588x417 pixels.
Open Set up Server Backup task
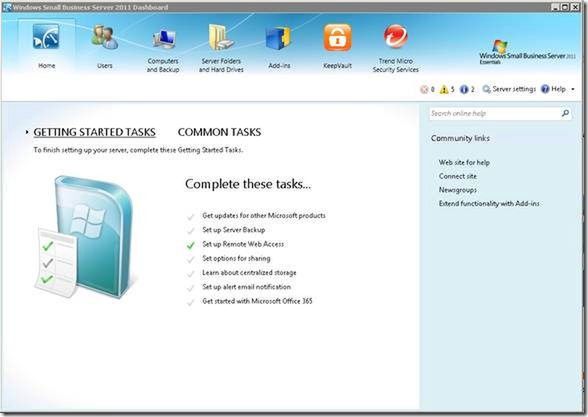tap(234, 230)
